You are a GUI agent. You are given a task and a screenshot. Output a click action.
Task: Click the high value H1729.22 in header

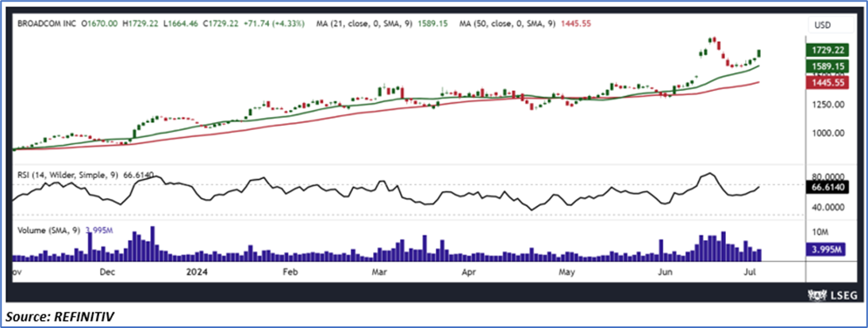(x=142, y=25)
